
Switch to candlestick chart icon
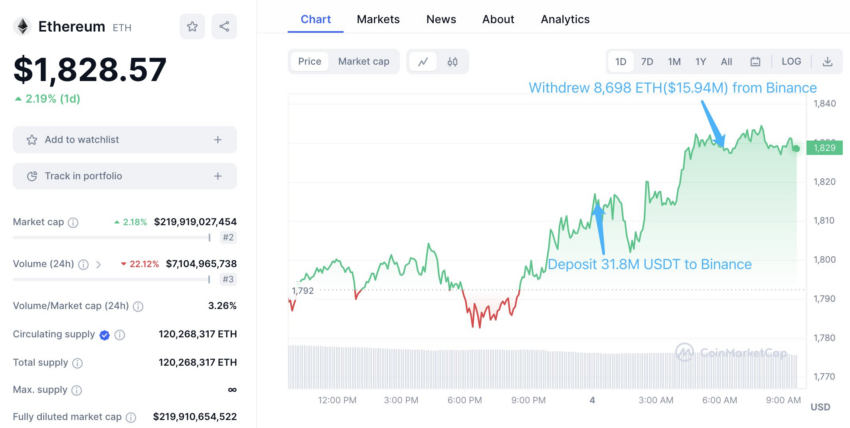(453, 62)
